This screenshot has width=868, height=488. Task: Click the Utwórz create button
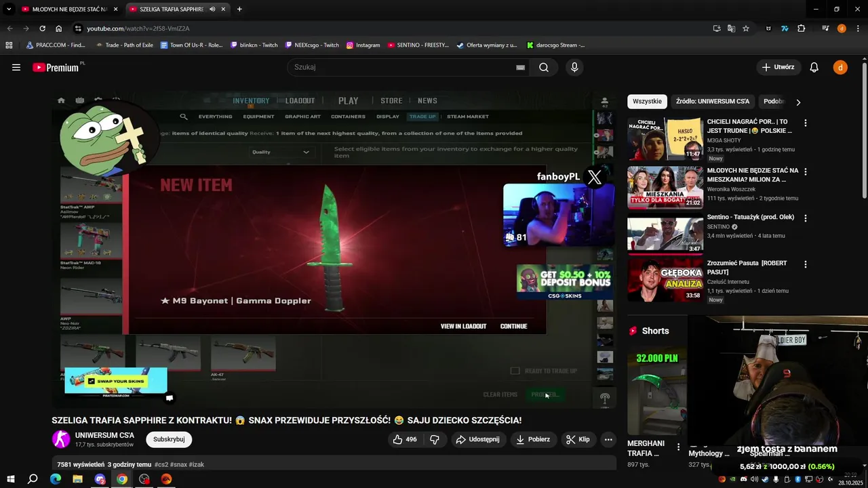coord(778,67)
